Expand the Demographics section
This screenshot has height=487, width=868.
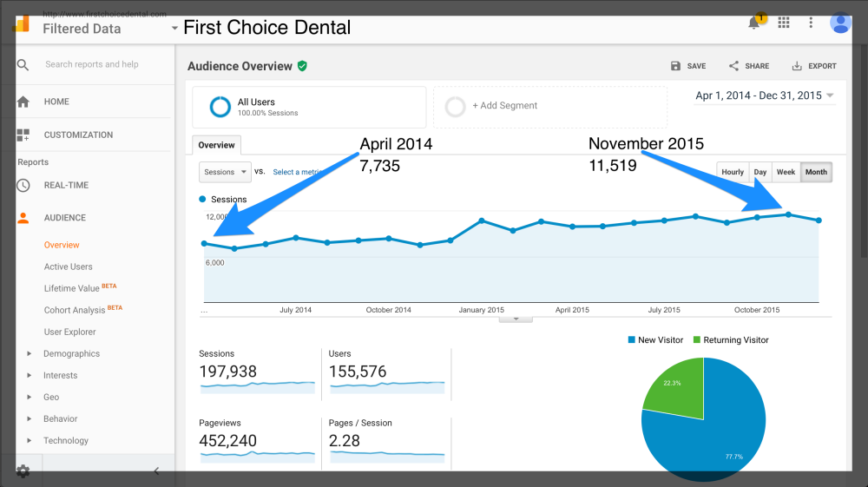[29, 353]
